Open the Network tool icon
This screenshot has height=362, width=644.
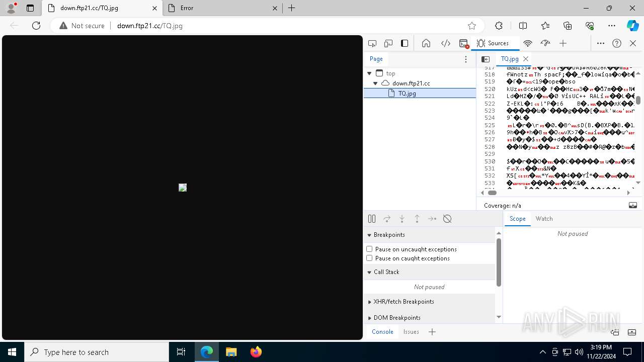tap(528, 43)
